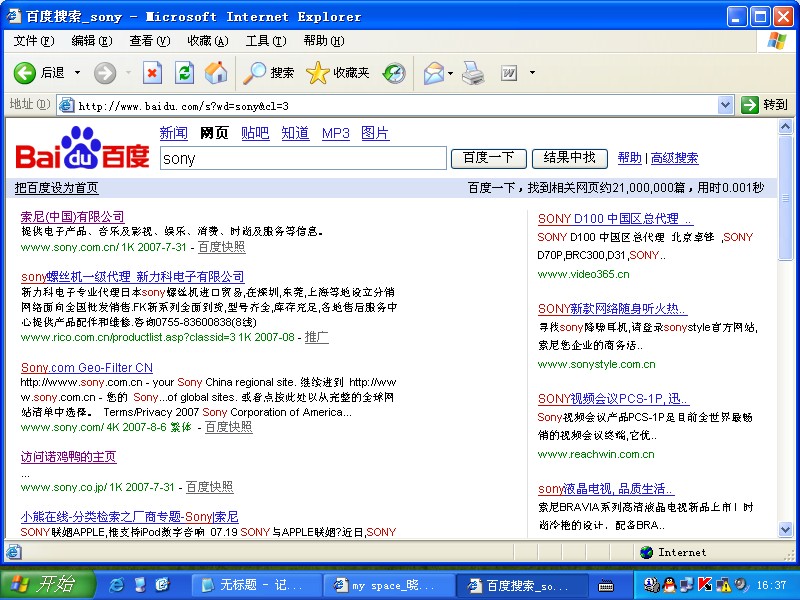Open the 帮助 link beside the search buttons
The width and height of the screenshot is (800, 600).
pos(630,158)
